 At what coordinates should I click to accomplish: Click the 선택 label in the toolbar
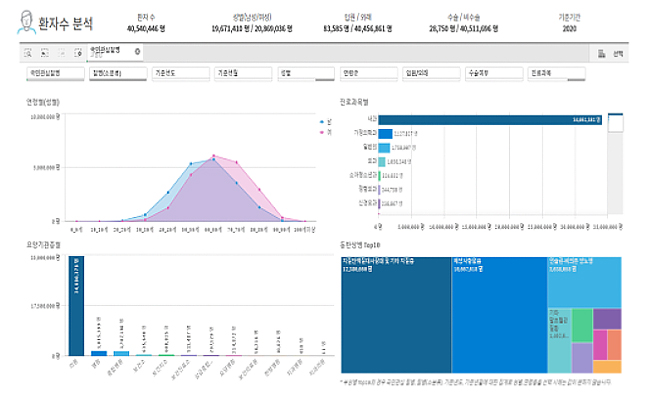pyautogui.click(x=618, y=54)
